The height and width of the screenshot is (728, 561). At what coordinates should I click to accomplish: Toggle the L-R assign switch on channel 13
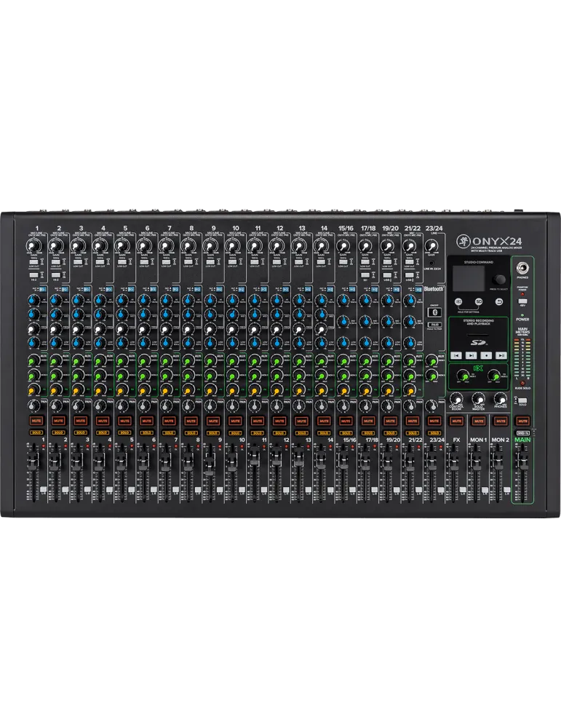coord(308,490)
